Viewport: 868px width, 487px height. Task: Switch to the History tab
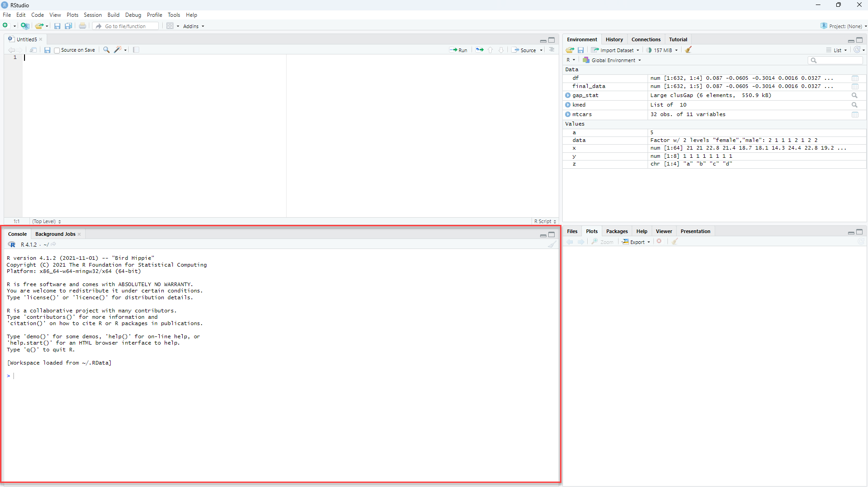pyautogui.click(x=614, y=39)
